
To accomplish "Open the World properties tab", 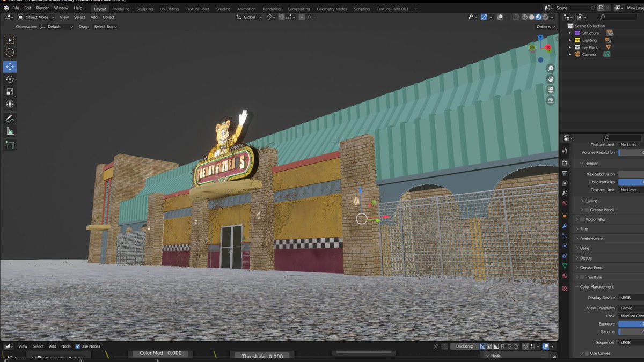I will point(565,203).
